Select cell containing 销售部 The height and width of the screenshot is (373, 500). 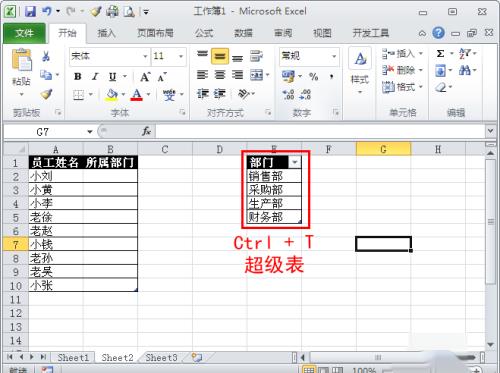(x=274, y=176)
